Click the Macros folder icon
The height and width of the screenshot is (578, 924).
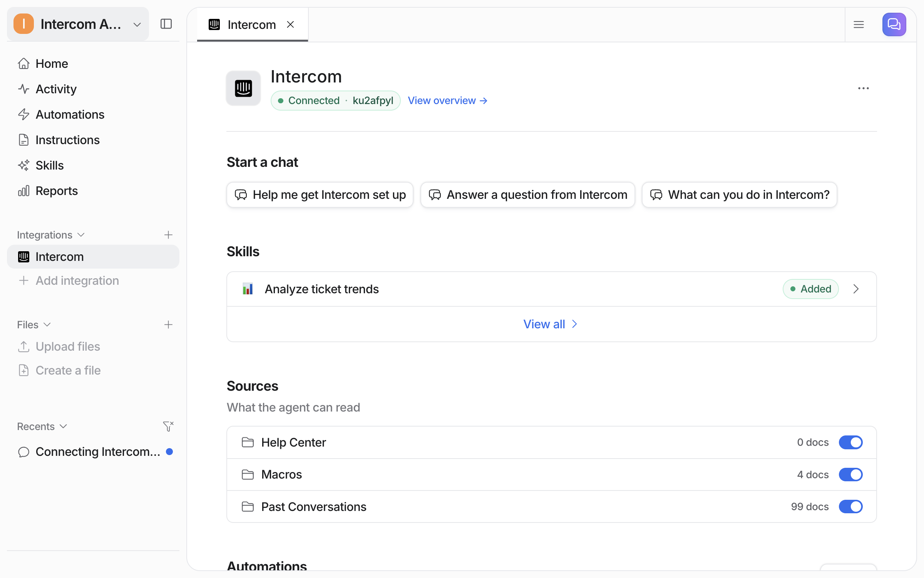pyautogui.click(x=248, y=474)
